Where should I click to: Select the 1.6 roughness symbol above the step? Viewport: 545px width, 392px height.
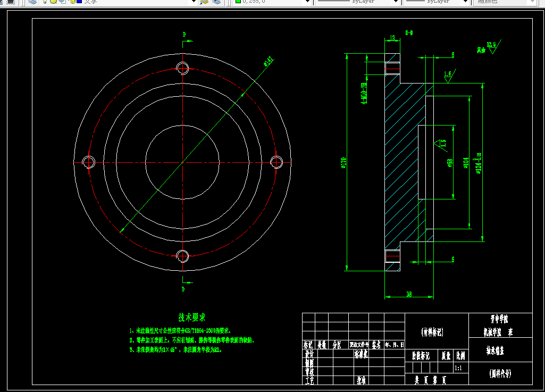449,76
